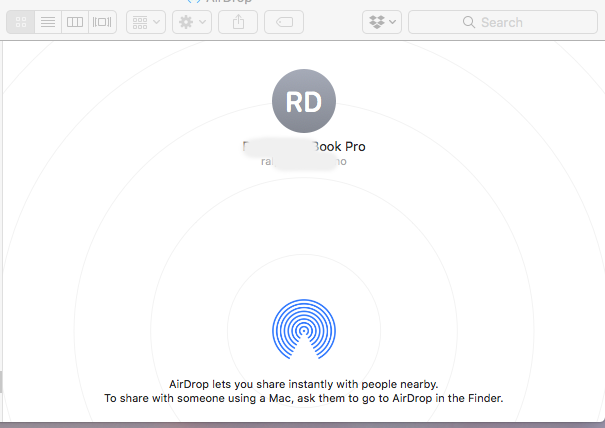Click the Share toolbar button
This screenshot has width=605, height=428.
(x=238, y=22)
